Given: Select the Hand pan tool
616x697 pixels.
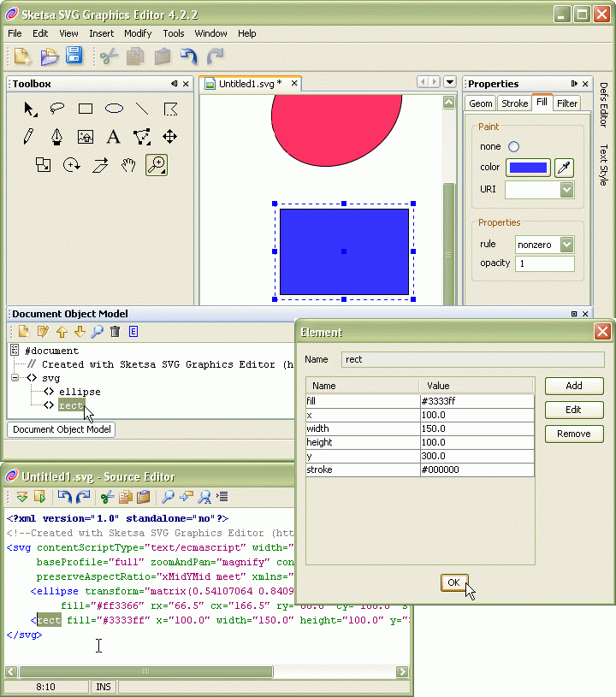Looking at the screenshot, I should pos(128,165).
